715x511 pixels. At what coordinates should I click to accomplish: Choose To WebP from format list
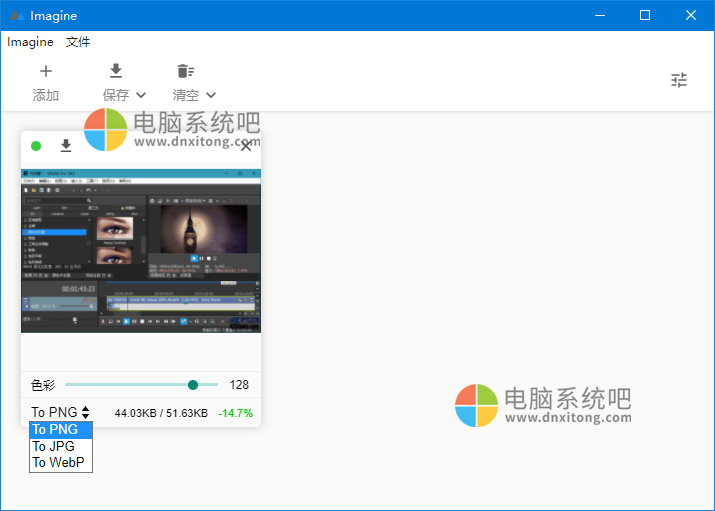click(x=58, y=462)
